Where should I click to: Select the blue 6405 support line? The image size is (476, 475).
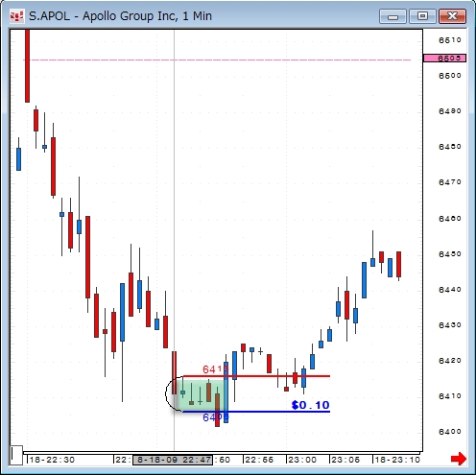tap(256, 412)
